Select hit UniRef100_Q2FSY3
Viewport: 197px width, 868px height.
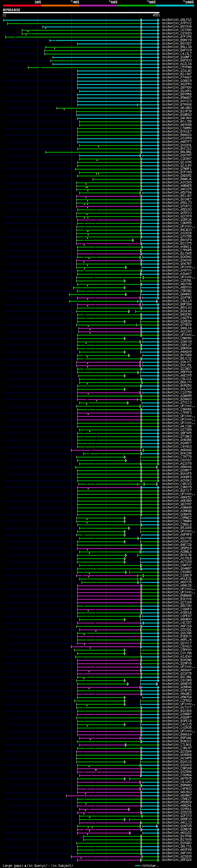tap(177, 816)
